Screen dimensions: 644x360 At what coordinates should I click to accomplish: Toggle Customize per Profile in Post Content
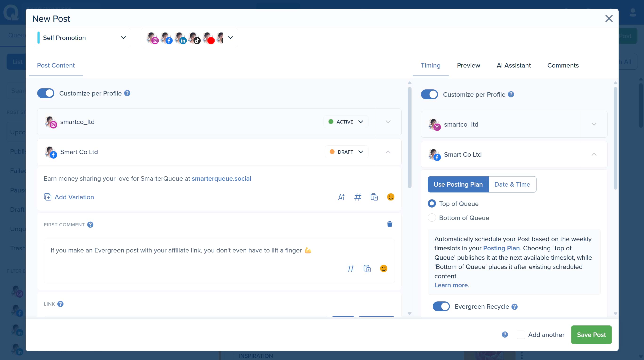coord(46,93)
